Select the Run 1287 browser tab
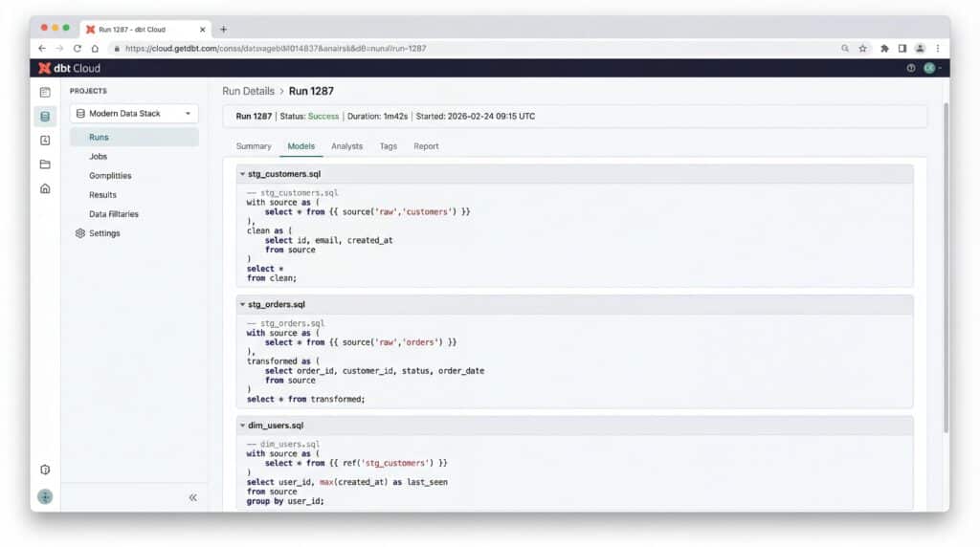 pos(145,30)
